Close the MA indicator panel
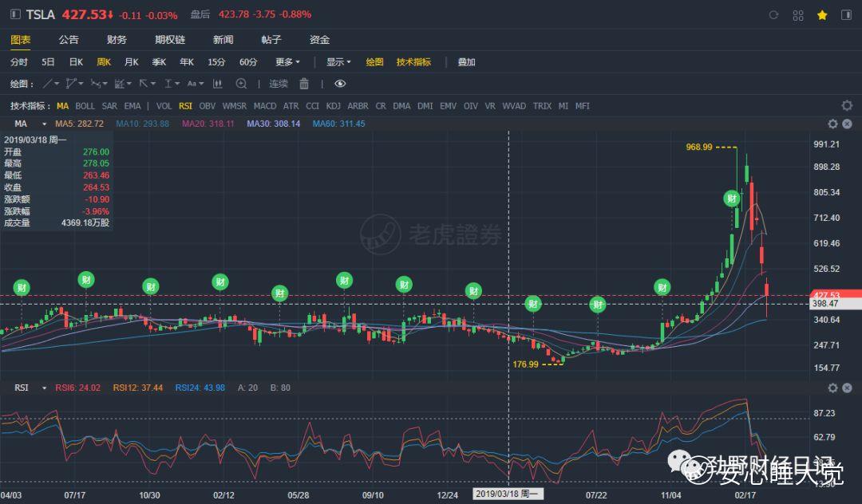The width and height of the screenshot is (862, 504). [847, 124]
